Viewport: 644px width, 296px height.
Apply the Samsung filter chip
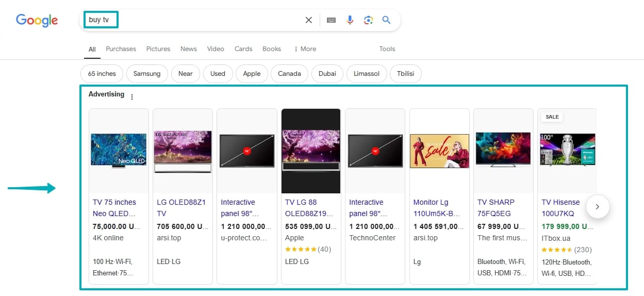click(147, 74)
